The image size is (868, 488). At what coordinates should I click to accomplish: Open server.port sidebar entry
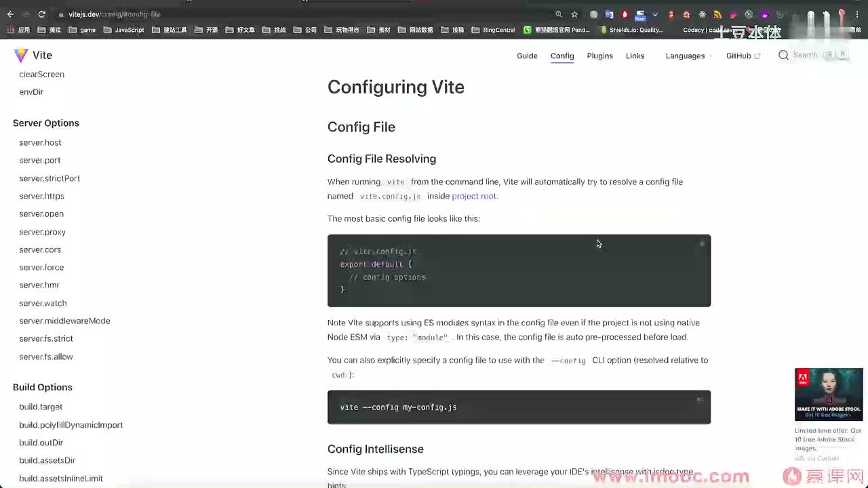point(39,160)
